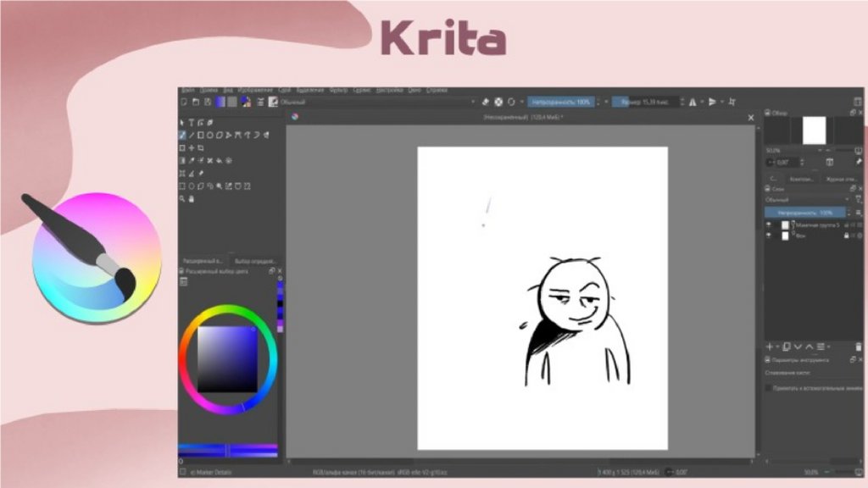Viewport: 868px width, 488px height.
Task: Open the Фильтр menu
Action: pyautogui.click(x=338, y=90)
